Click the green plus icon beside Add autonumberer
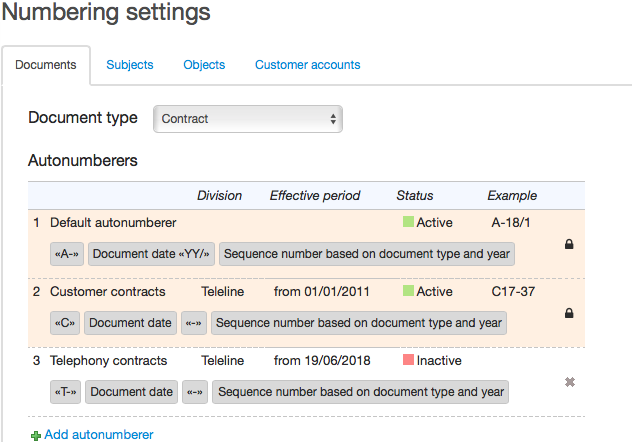The height and width of the screenshot is (442, 632). click(35, 436)
